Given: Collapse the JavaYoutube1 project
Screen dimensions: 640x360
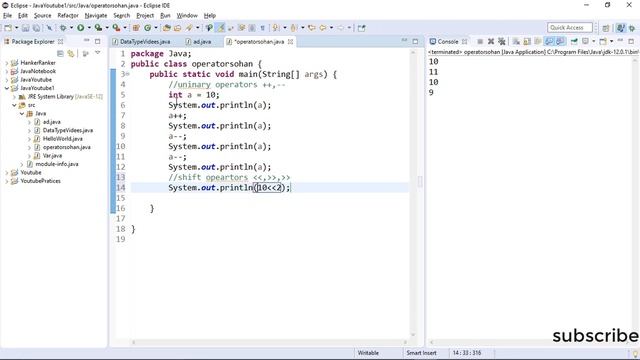Looking at the screenshot, I should pyautogui.click(x=7, y=88).
